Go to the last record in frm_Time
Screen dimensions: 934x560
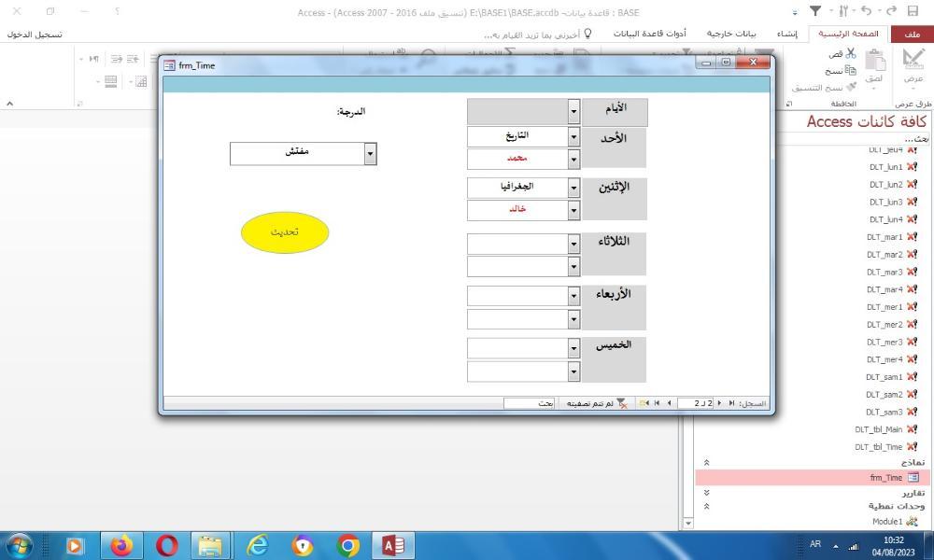657,403
